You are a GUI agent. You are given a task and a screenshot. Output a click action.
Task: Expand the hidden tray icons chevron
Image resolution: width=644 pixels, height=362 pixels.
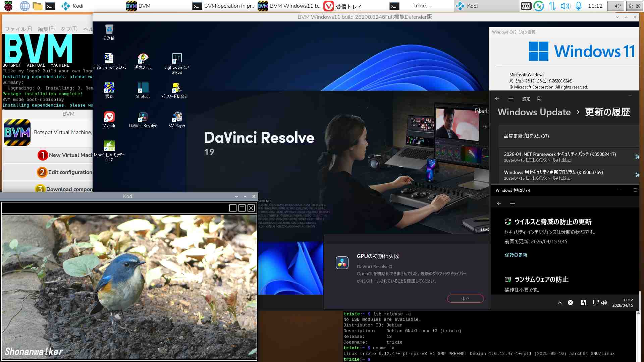pos(559,303)
